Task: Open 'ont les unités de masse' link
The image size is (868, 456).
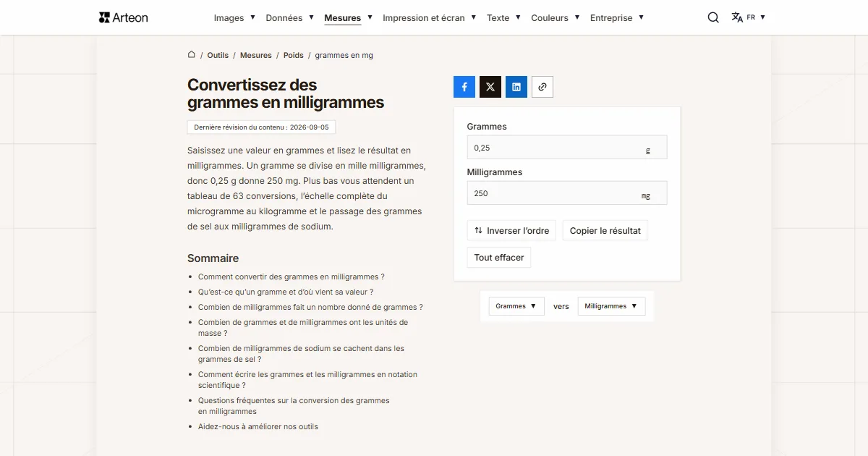Action: [303, 328]
